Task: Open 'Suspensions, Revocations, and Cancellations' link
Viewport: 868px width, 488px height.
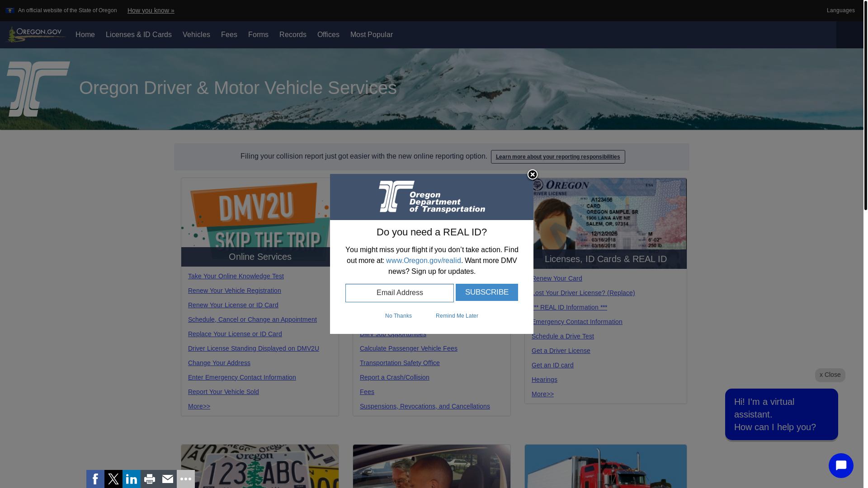Action: point(425,406)
